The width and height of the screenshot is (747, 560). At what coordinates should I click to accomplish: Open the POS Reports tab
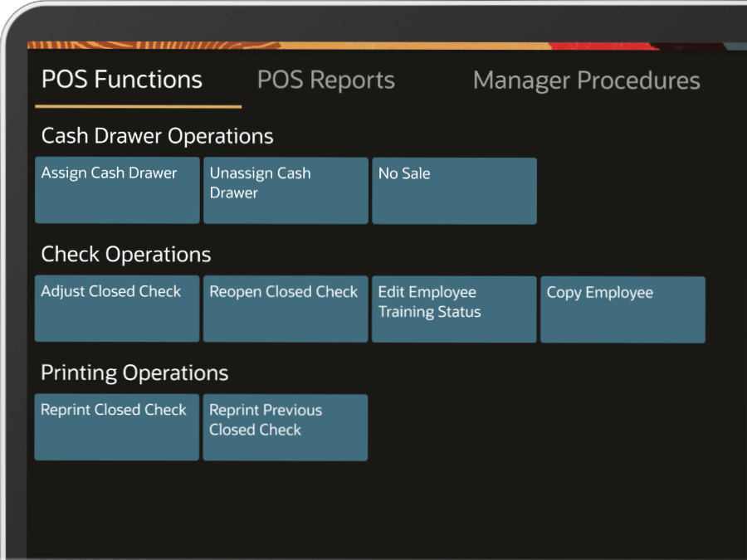tap(326, 80)
